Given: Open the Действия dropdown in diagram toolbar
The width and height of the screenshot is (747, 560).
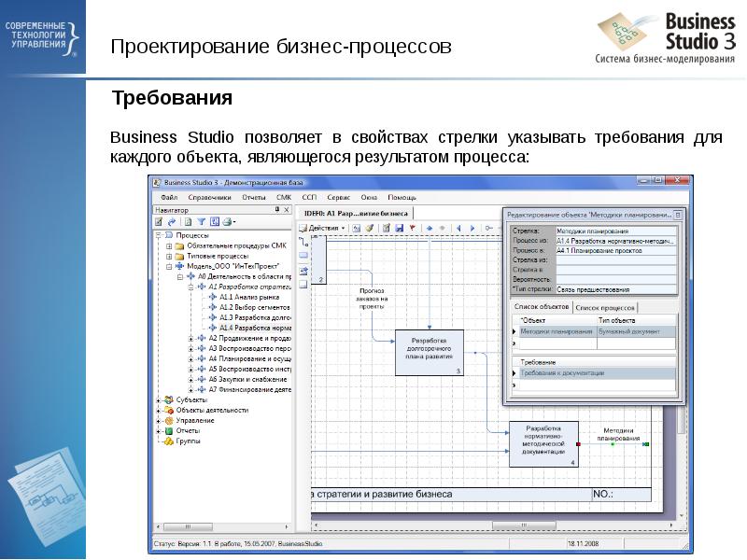Looking at the screenshot, I should pyautogui.click(x=322, y=228).
